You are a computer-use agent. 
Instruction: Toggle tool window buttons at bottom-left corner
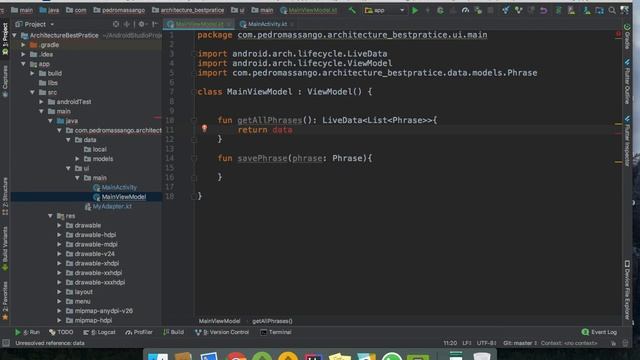pyautogui.click(x=5, y=343)
